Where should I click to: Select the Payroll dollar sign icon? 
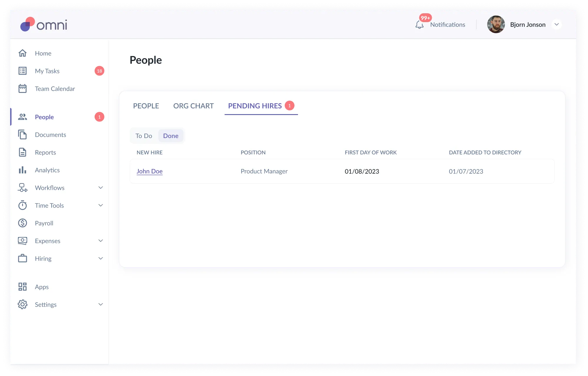[22, 223]
